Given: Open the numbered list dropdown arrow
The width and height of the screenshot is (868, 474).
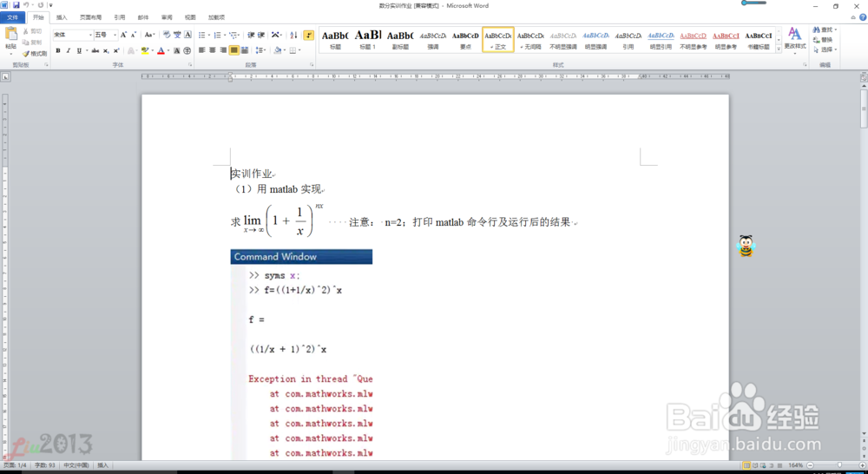Looking at the screenshot, I should coord(225,35).
